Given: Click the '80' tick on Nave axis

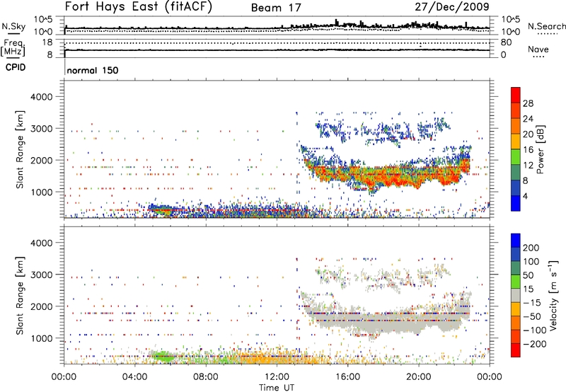Looking at the screenshot, I should (x=506, y=42).
